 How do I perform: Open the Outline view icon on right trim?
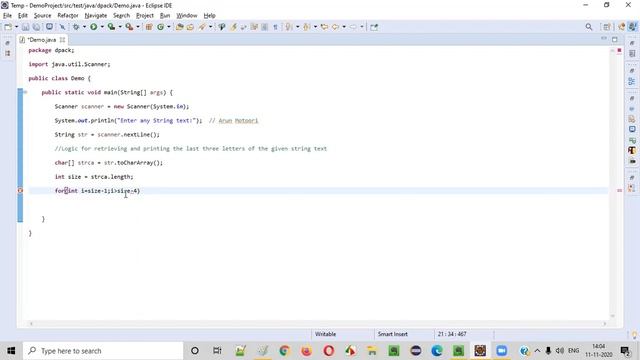tap(632, 81)
